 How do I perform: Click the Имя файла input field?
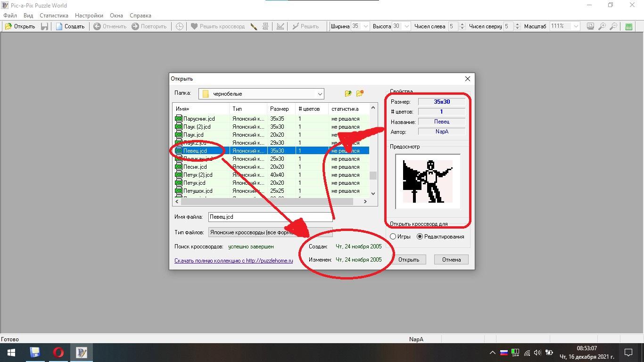tap(270, 217)
